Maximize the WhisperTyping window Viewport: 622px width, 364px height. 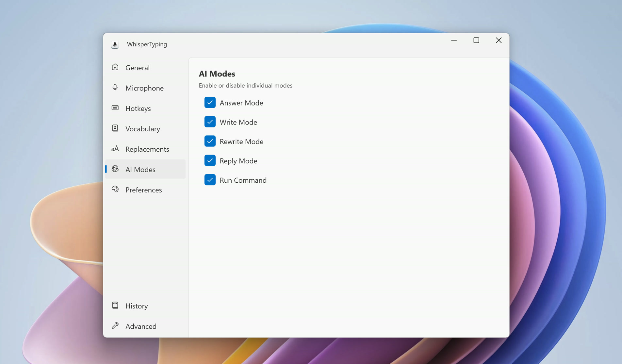tap(476, 40)
